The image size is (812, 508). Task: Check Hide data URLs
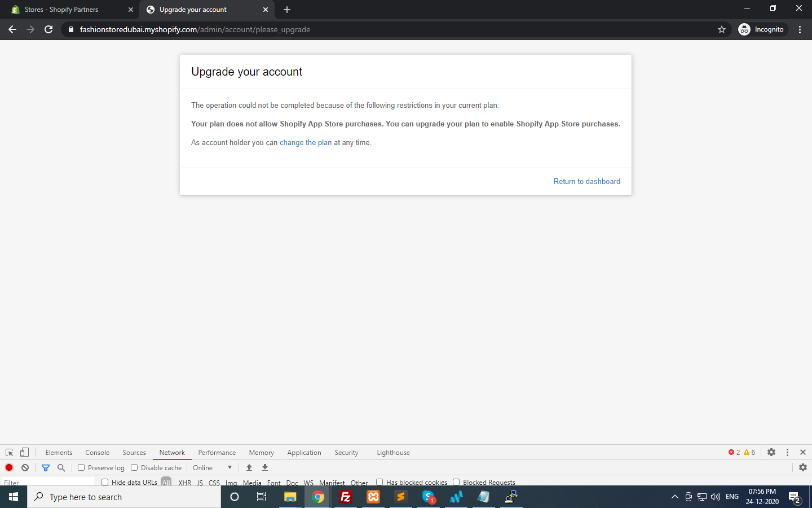(105, 482)
